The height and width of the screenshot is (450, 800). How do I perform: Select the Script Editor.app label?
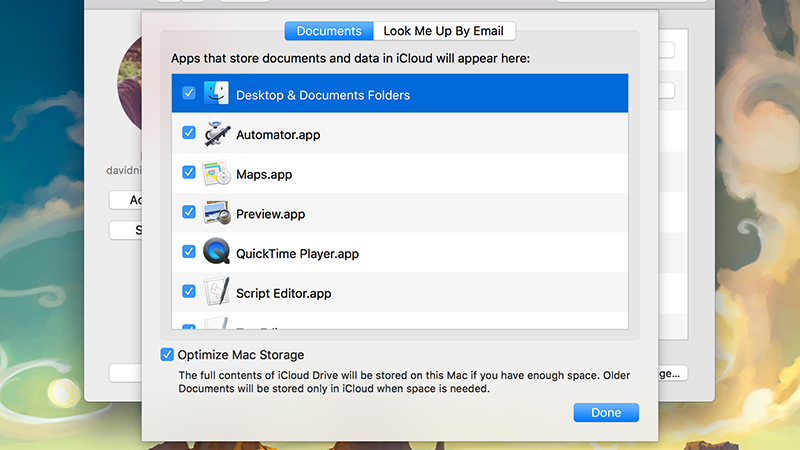click(x=284, y=293)
